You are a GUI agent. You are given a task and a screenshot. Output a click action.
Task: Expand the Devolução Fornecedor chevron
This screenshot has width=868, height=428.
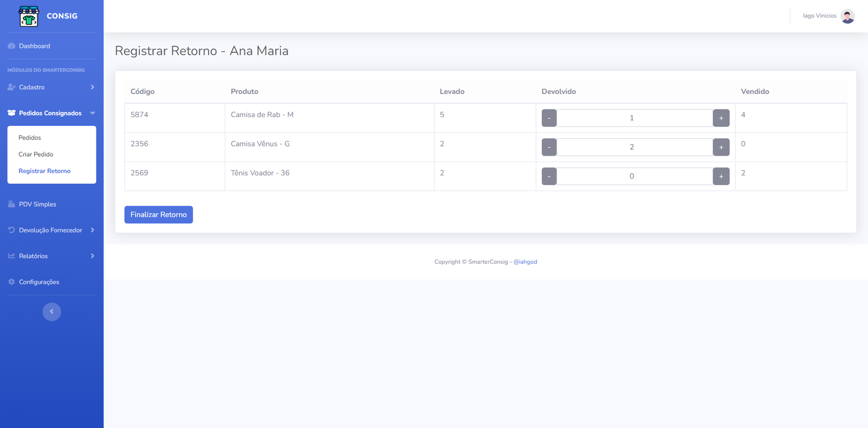click(x=92, y=231)
